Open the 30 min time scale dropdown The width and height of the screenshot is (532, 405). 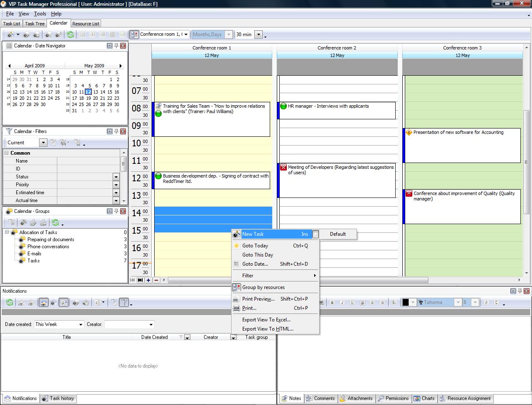tap(259, 35)
